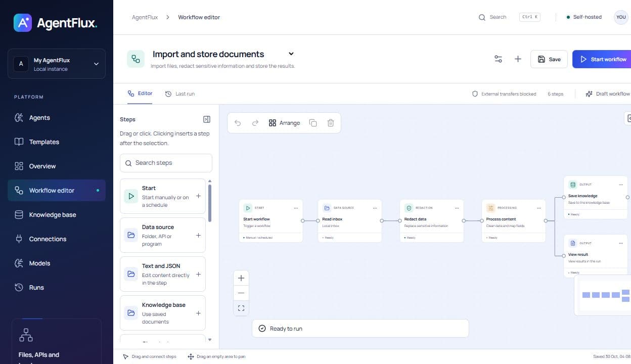The height and width of the screenshot is (364, 631).
Task: Fit the workflow to screen
Action: (x=241, y=308)
